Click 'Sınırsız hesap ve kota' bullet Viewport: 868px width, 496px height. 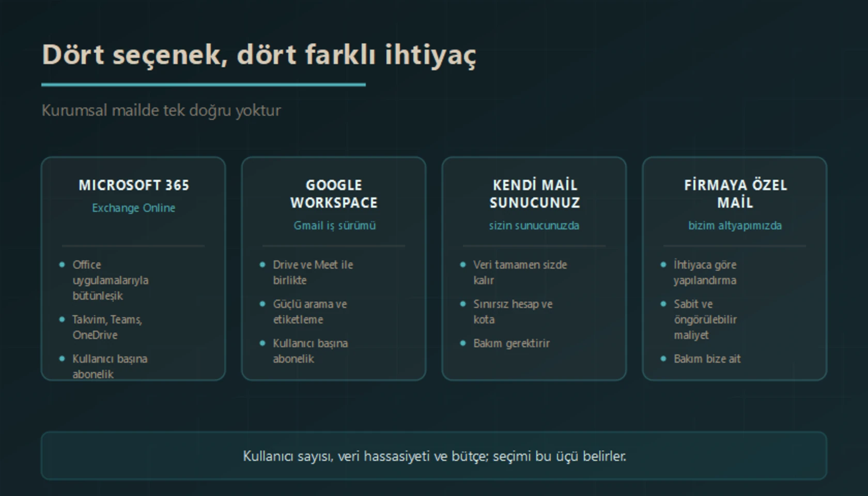[x=513, y=312]
